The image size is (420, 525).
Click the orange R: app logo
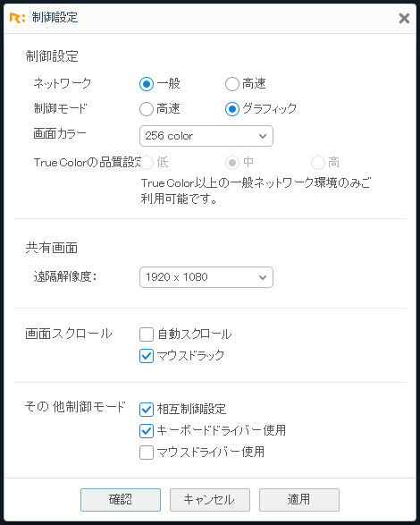[x=17, y=18]
